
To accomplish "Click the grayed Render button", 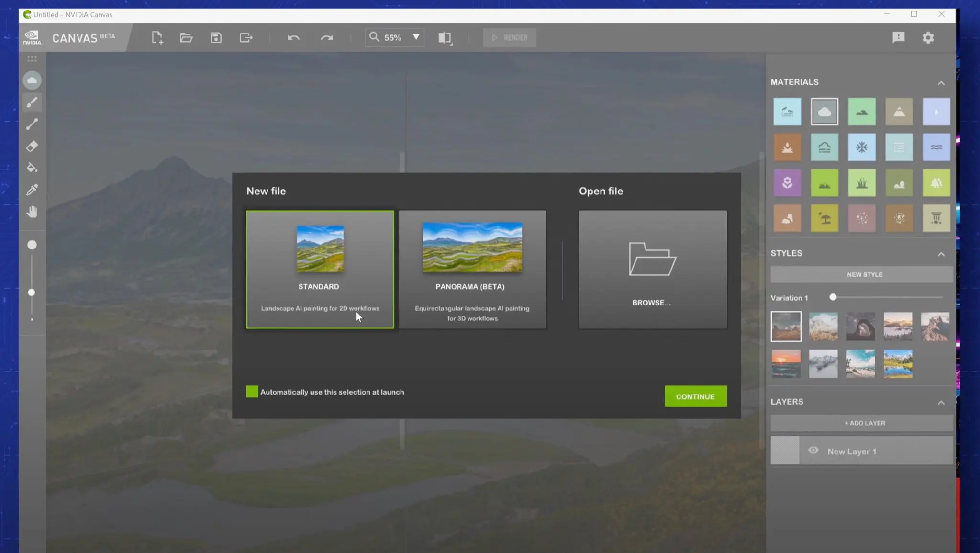I will coord(510,37).
